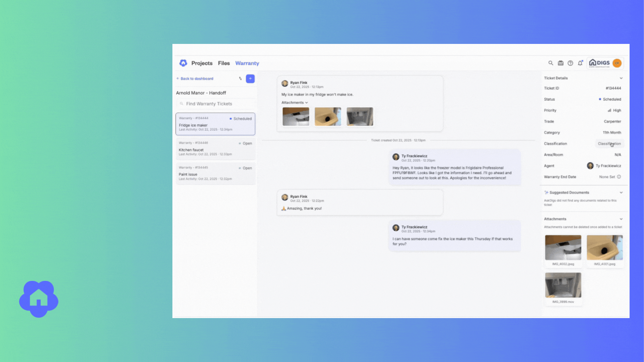
Task: Click the blue flower home logo in header
Action: [183, 63]
